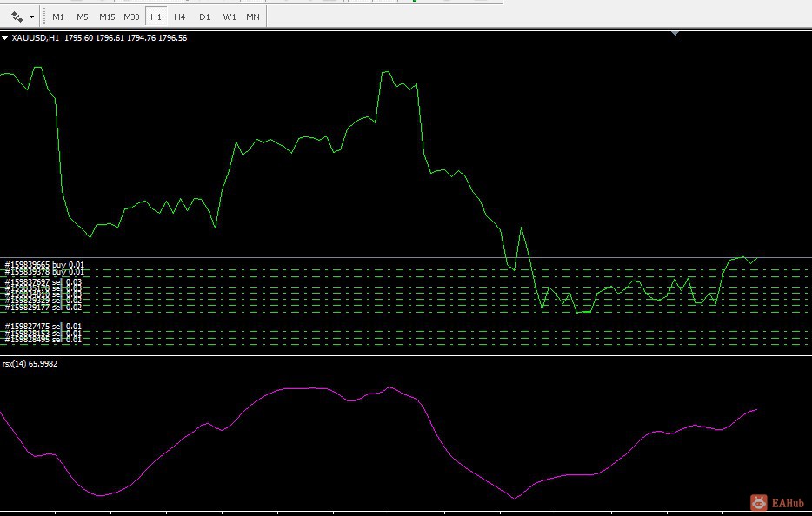
Task: Click the gray chart shift triangle marker
Action: click(x=675, y=33)
